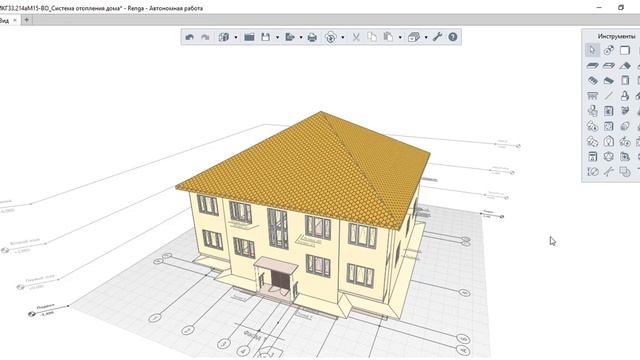Minimize the Renga window

click(599, 7)
